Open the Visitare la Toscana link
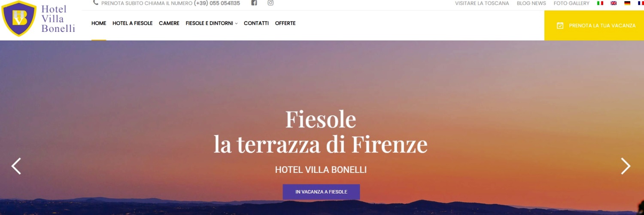This screenshot has width=644, height=215. point(482,3)
